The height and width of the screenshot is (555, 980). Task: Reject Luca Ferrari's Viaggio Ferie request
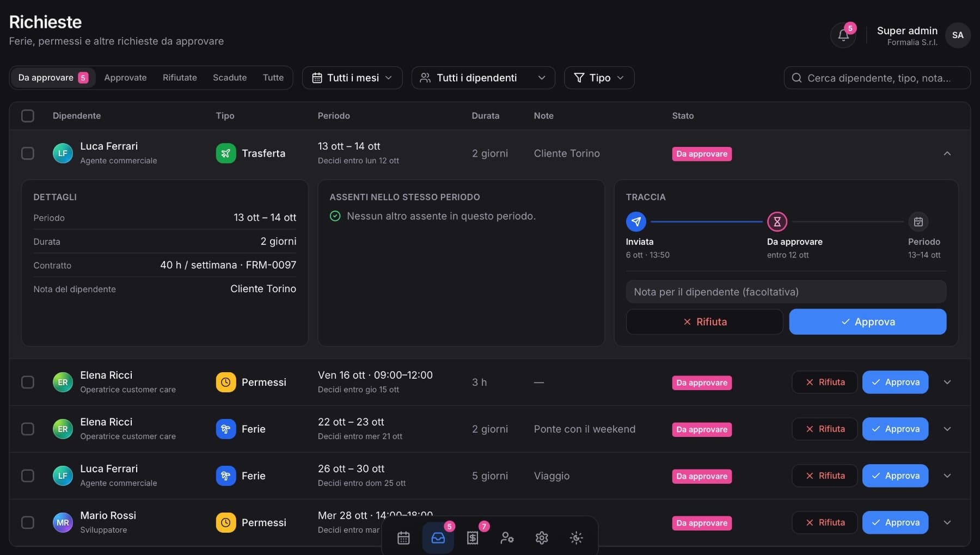pos(825,476)
